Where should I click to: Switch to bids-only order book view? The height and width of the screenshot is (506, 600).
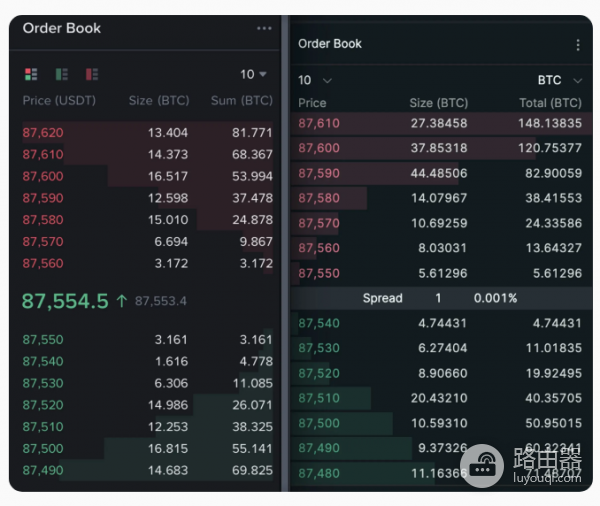pos(61,74)
